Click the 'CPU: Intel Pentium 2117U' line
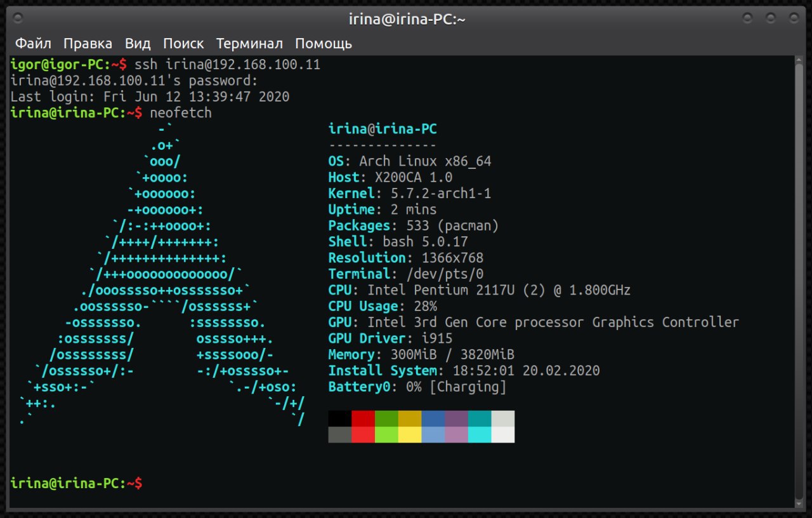Viewport: 812px width, 518px height. pyautogui.click(x=480, y=290)
